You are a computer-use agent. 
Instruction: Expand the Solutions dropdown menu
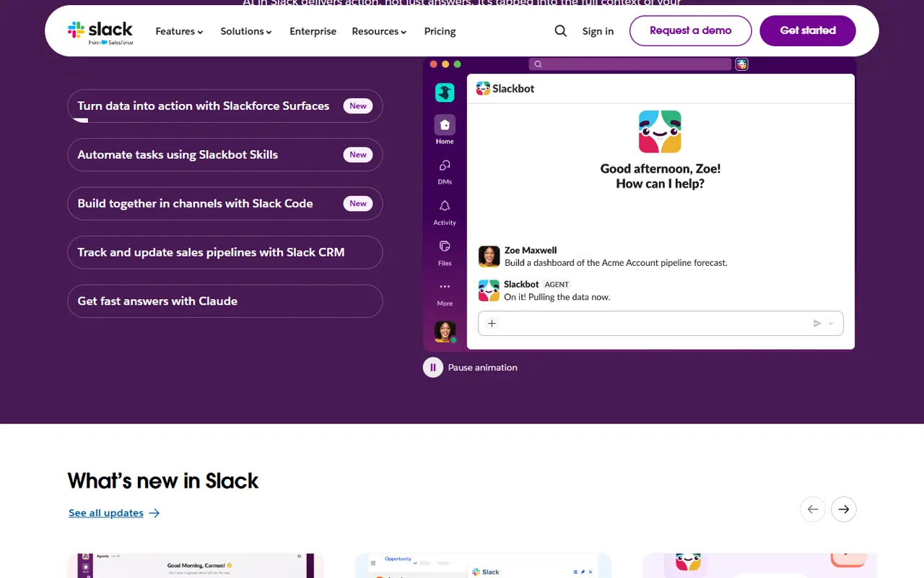click(x=246, y=32)
